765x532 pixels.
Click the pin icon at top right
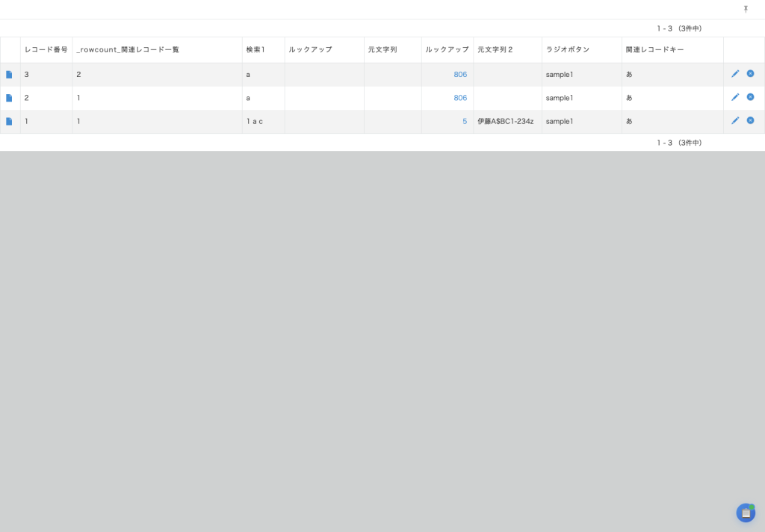tap(746, 9)
